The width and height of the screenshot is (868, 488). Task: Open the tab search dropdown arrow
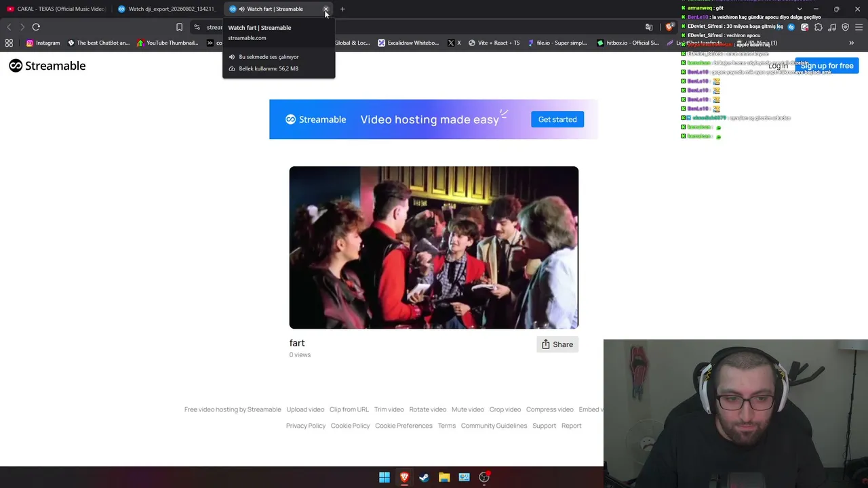[x=800, y=9]
